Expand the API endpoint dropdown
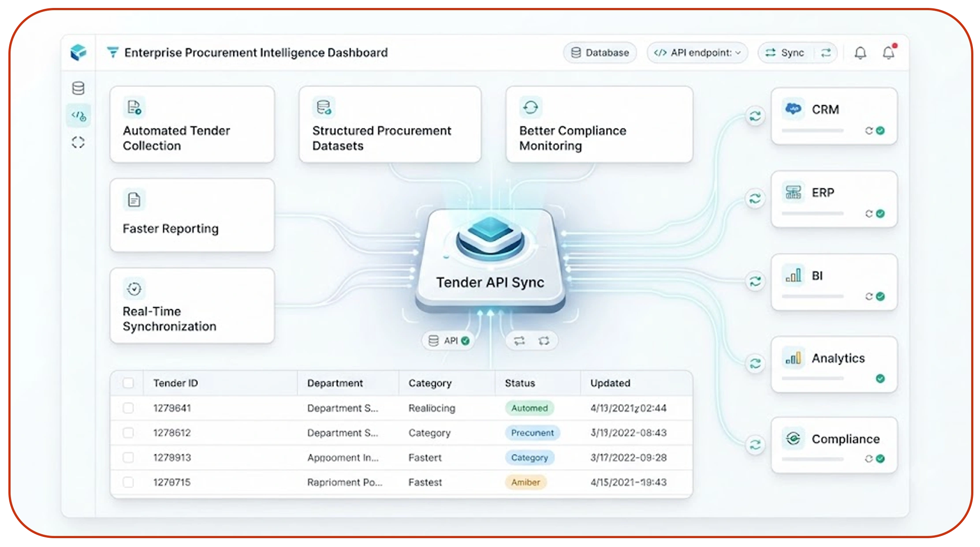 tap(697, 53)
